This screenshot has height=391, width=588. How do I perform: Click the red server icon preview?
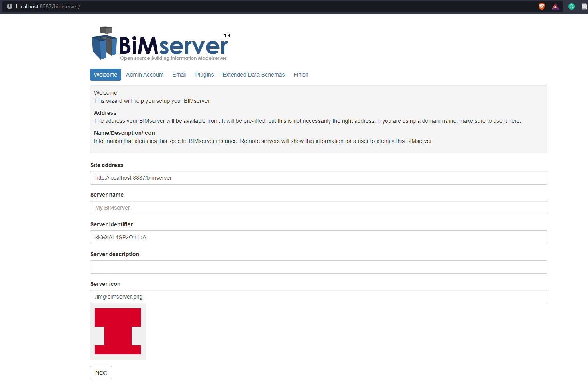[x=118, y=332]
